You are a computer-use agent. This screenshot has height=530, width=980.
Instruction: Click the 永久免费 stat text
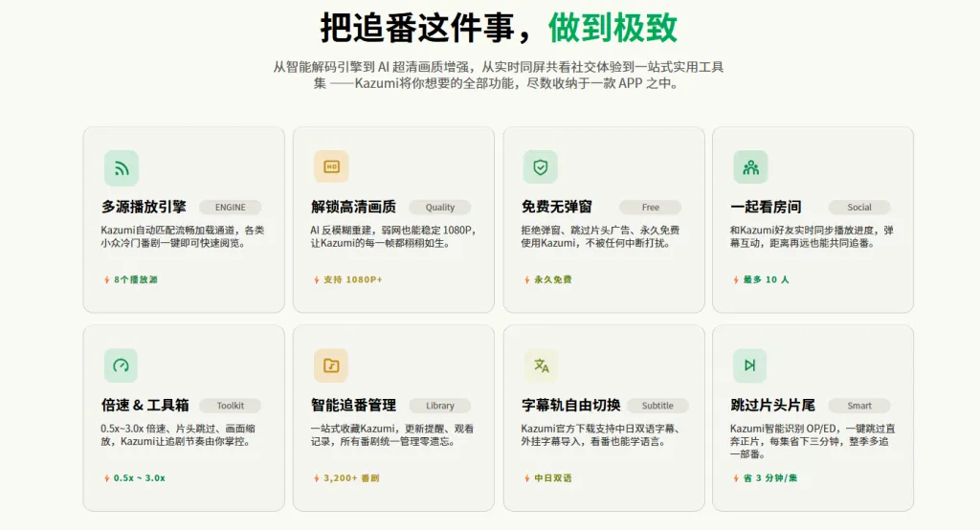tap(552, 280)
